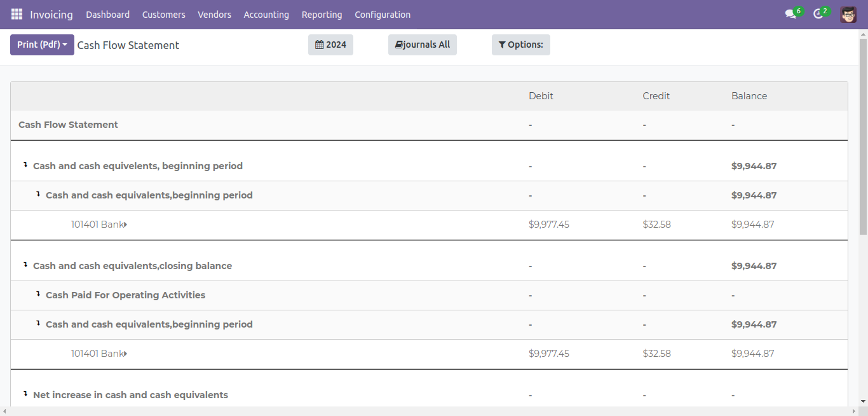Viewport: 868px width, 416px height.
Task: Open the Options filter dropdown
Action: (520, 45)
